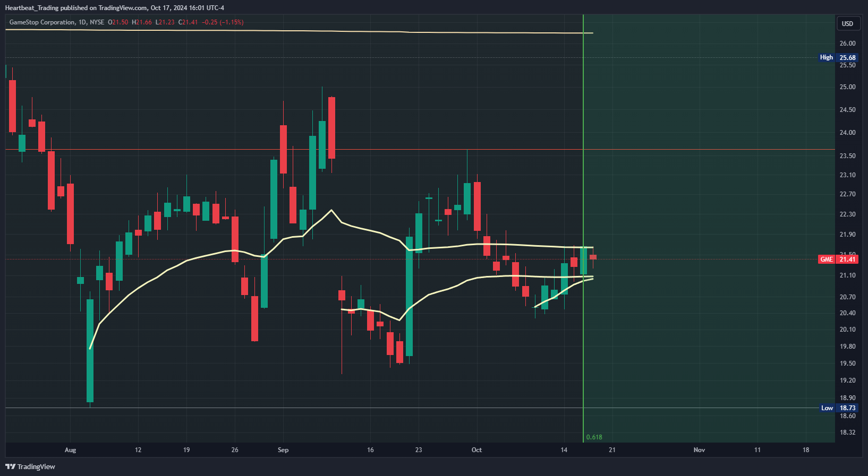Click the Nov date label on time axis
The height and width of the screenshot is (476, 868).
click(700, 450)
